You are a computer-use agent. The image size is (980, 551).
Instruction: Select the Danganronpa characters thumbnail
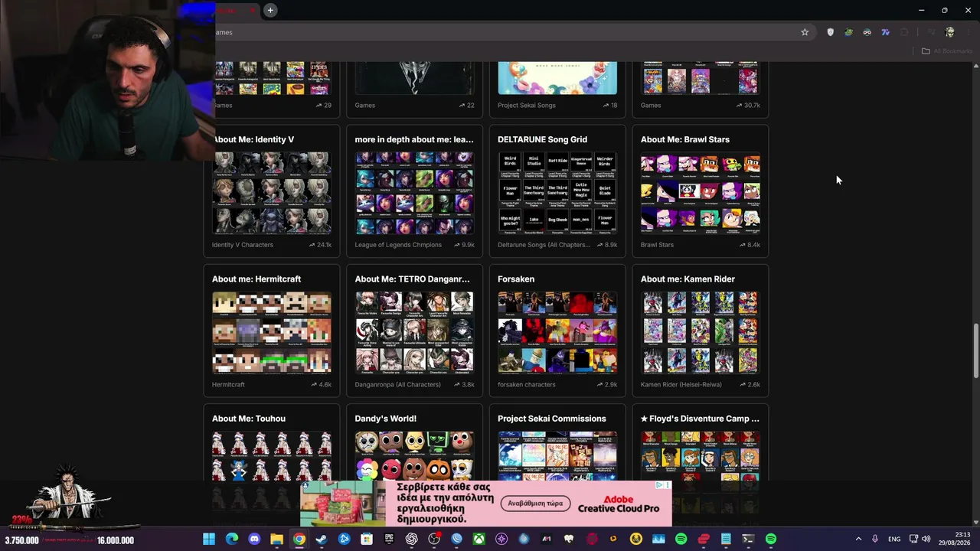pos(414,332)
